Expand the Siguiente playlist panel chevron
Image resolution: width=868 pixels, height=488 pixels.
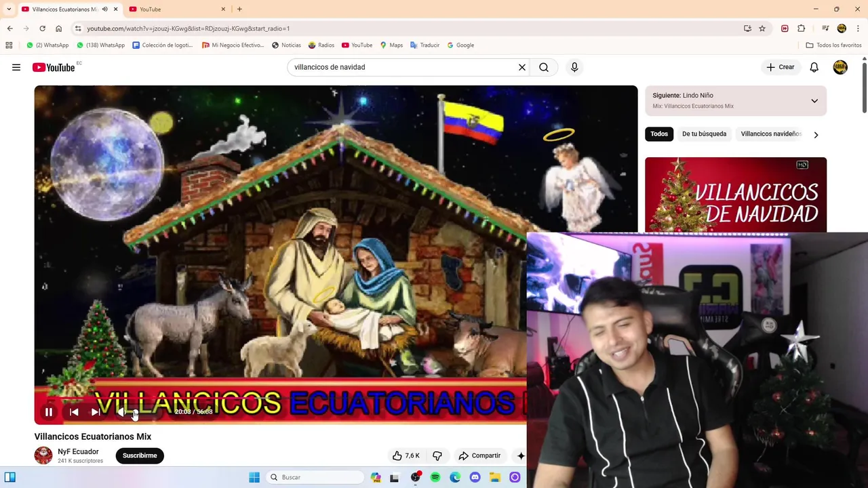pyautogui.click(x=814, y=101)
